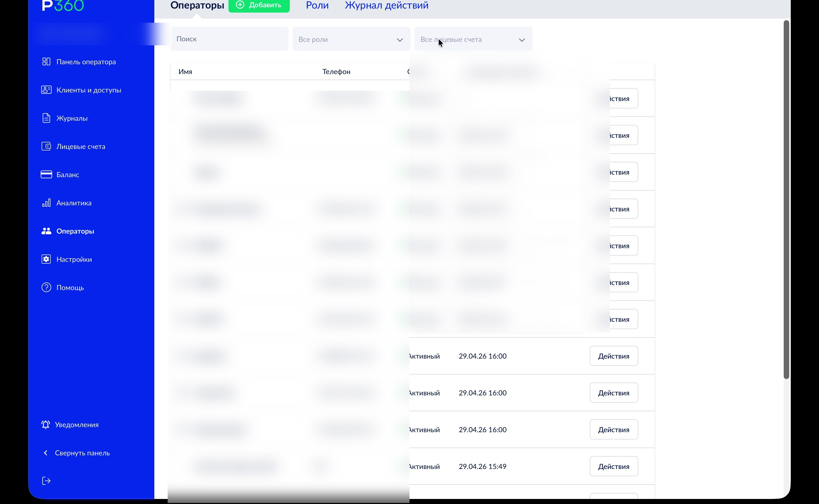Open the Панель оператора icon in sidebar
Screen dimensions: 819x504
pyautogui.click(x=46, y=62)
